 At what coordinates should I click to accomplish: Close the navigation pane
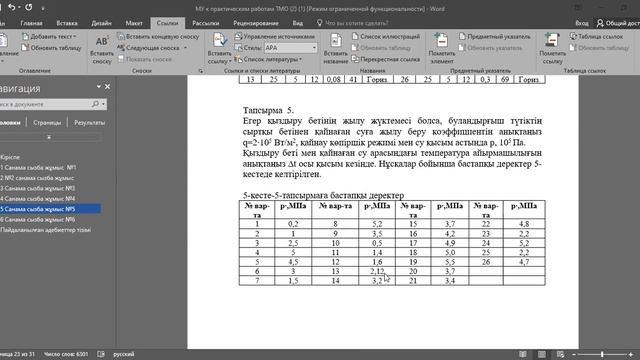point(107,87)
